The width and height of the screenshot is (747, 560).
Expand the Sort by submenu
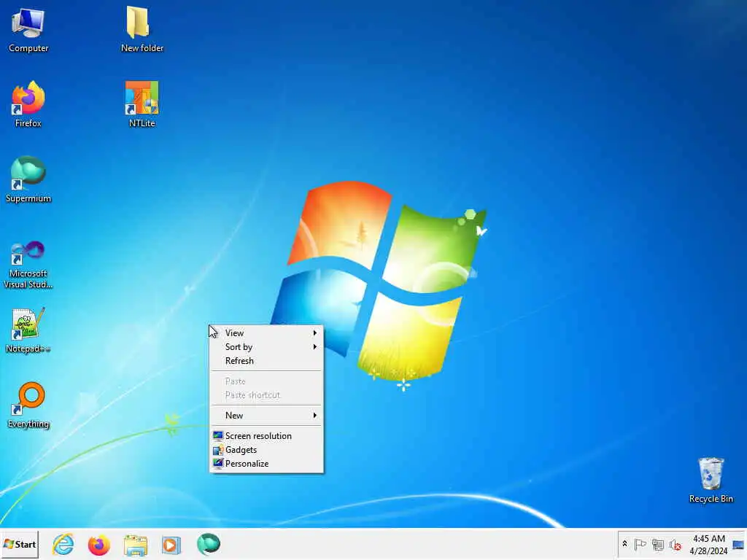(x=266, y=346)
